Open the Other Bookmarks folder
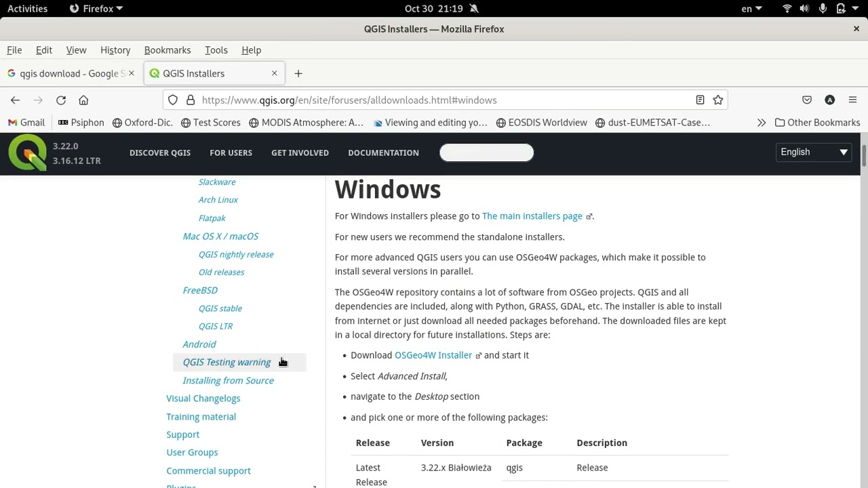 pyautogui.click(x=818, y=123)
